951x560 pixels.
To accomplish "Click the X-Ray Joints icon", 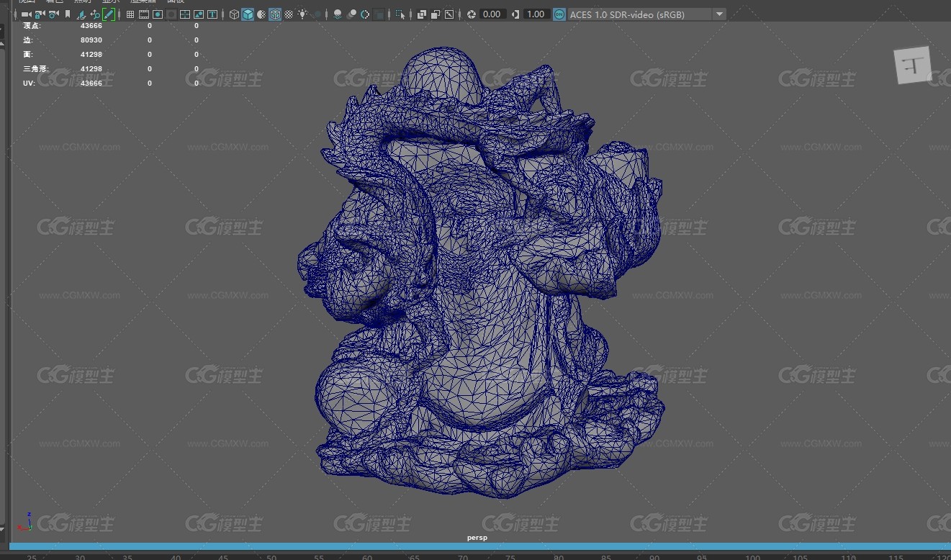I will [449, 14].
